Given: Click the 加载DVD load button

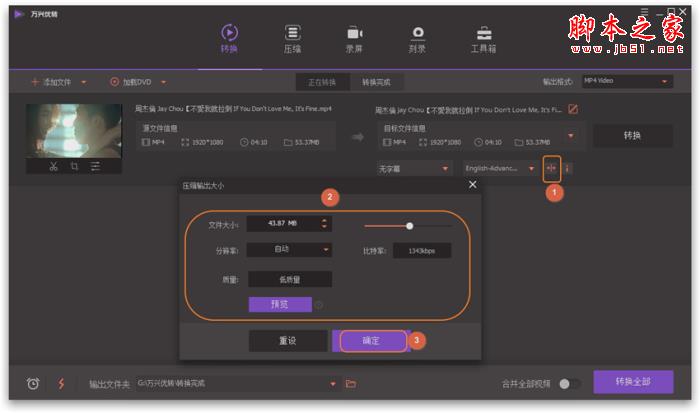Looking at the screenshot, I should click(x=131, y=82).
